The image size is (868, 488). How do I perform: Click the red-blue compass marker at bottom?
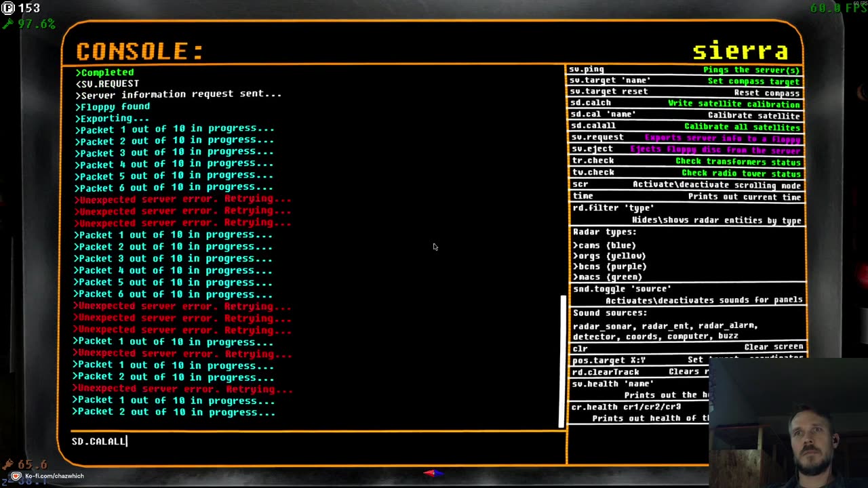(x=434, y=472)
